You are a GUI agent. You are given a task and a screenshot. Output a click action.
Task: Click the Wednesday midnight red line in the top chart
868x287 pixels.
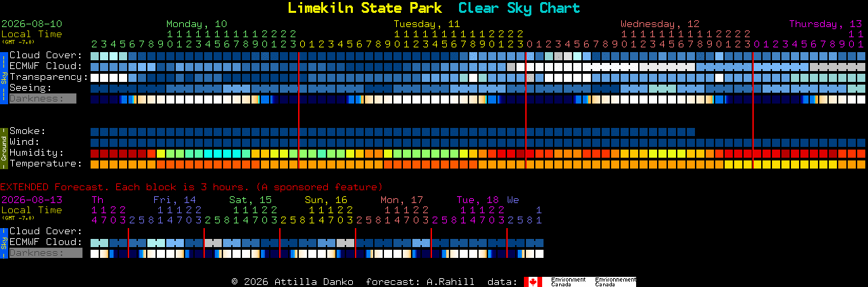click(x=753, y=110)
